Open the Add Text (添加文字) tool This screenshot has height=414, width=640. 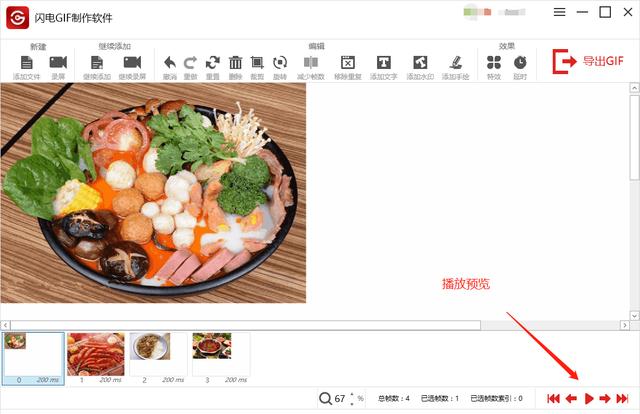point(383,63)
